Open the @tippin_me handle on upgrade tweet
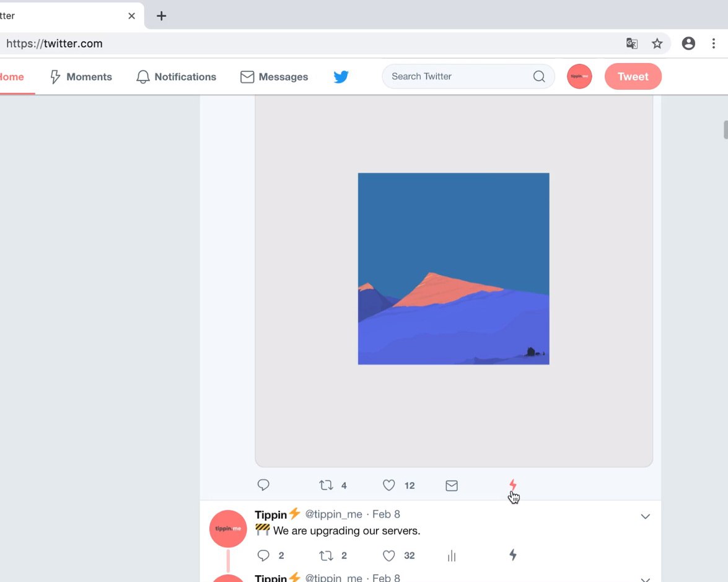Screen dimensions: 728x582 [333, 514]
